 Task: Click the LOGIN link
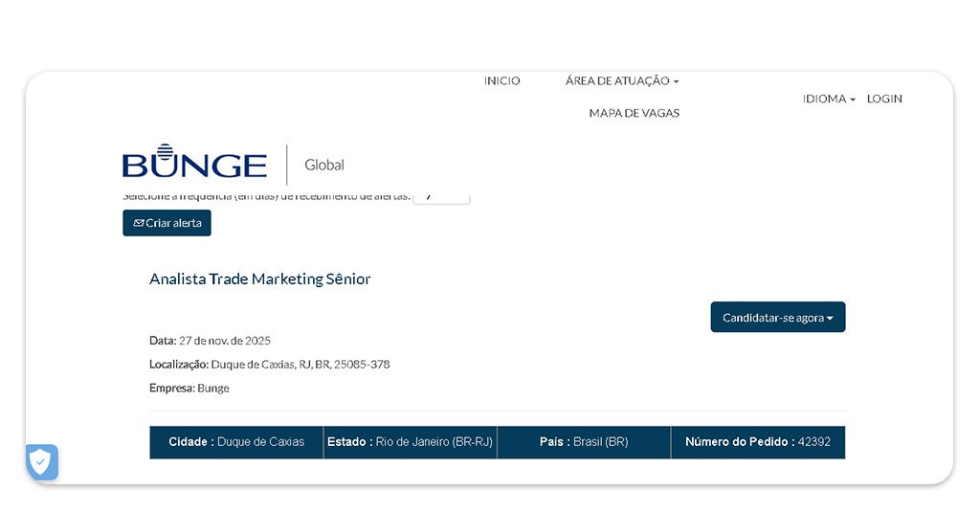pos(884,99)
